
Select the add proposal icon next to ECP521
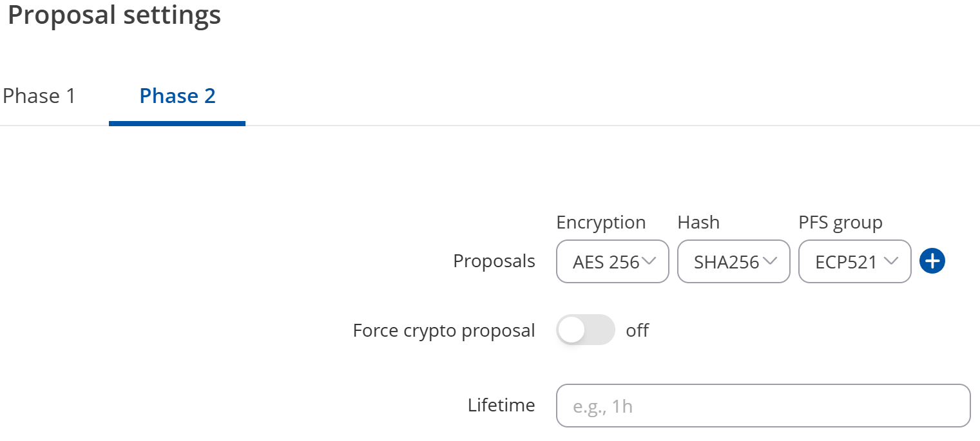pyautogui.click(x=932, y=261)
